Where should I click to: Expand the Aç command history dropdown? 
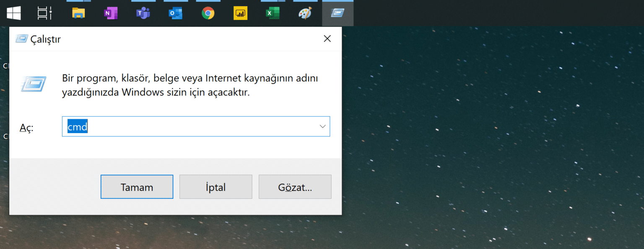322,126
